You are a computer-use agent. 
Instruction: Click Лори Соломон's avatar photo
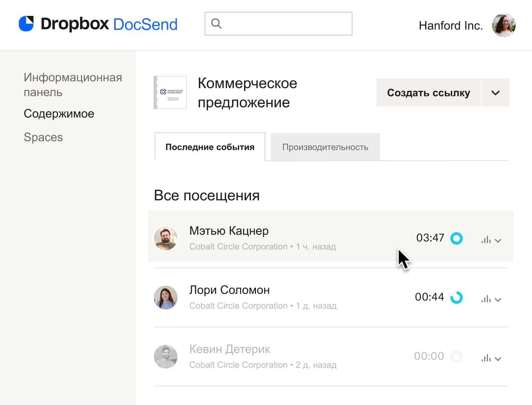[166, 297]
